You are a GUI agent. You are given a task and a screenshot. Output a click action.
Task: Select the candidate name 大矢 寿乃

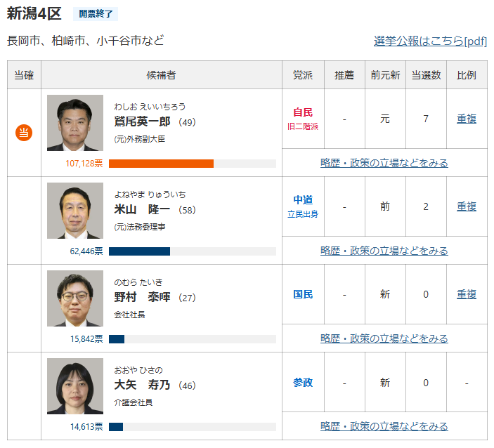click(142, 385)
